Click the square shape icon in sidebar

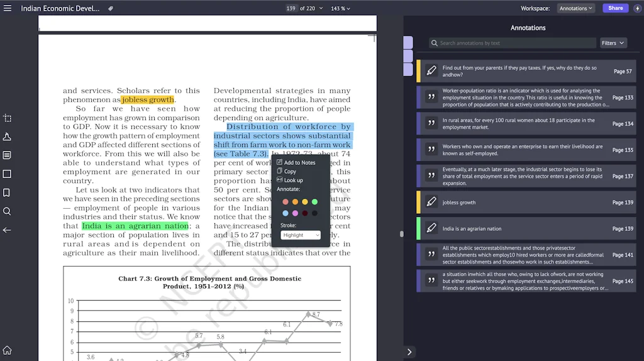(x=7, y=174)
